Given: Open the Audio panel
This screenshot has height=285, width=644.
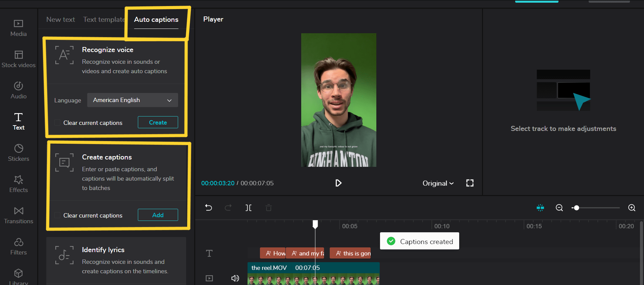Looking at the screenshot, I should click(18, 90).
